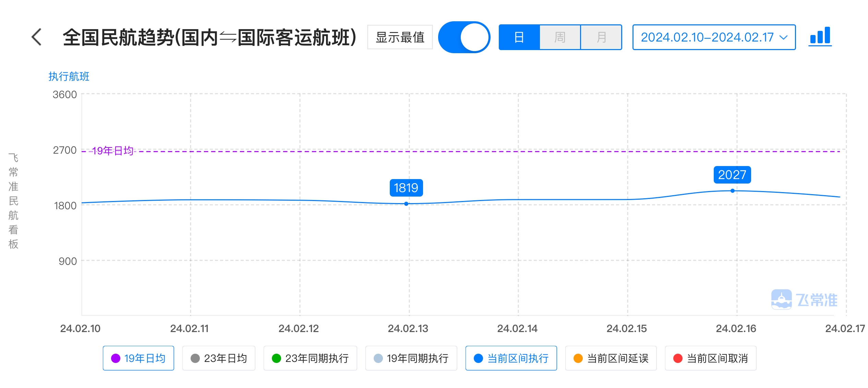Switch to the 月 monthly tab
This screenshot has width=868, height=388.
(601, 37)
